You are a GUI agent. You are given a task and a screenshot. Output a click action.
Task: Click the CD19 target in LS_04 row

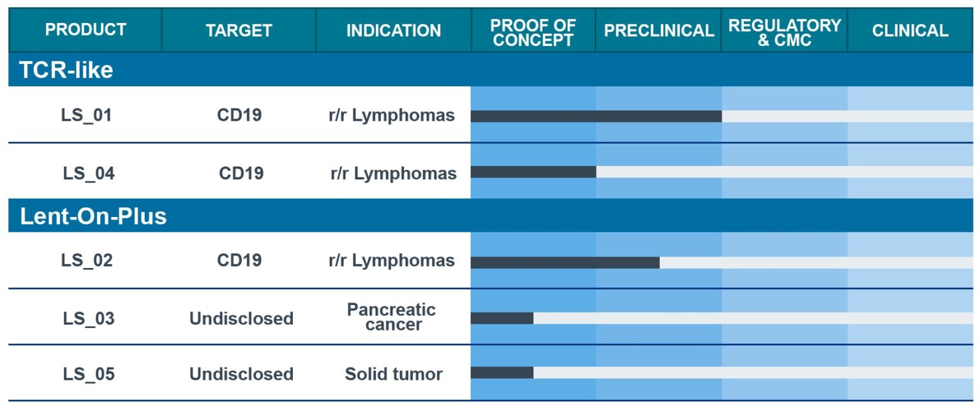coord(241,173)
